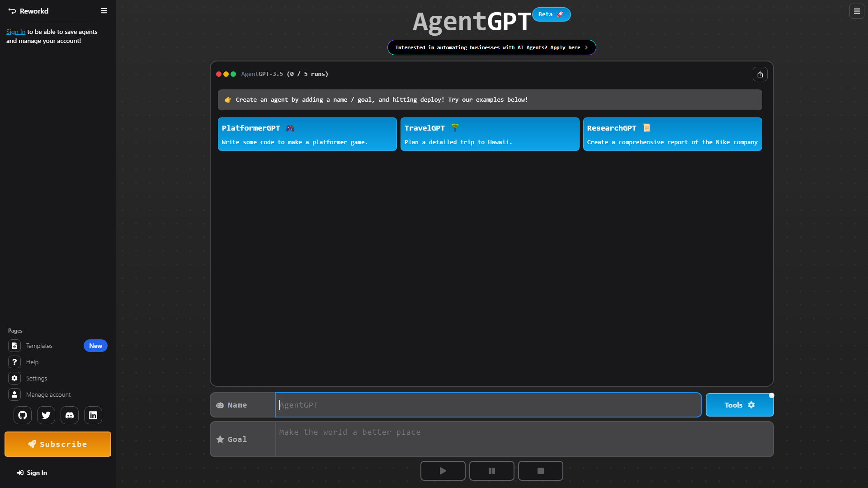Focus the Goal text area
Viewport: 868px width, 488px height.
[x=524, y=439]
